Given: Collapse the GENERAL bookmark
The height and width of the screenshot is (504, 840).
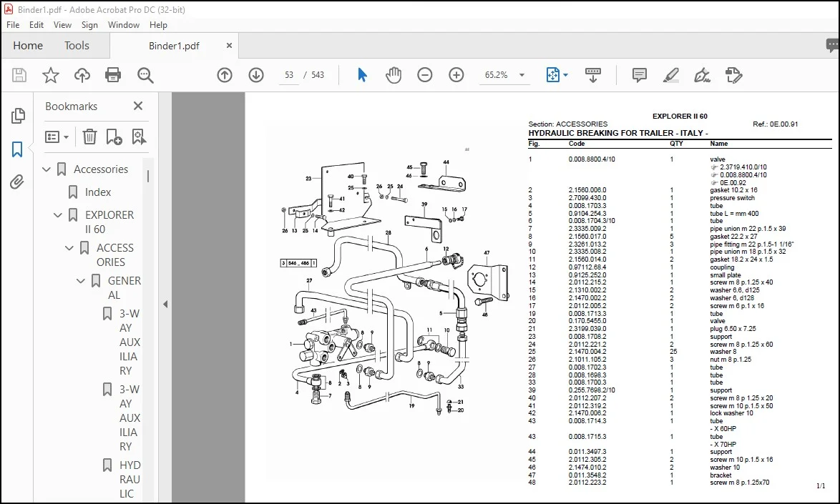Looking at the screenshot, I should (80, 281).
